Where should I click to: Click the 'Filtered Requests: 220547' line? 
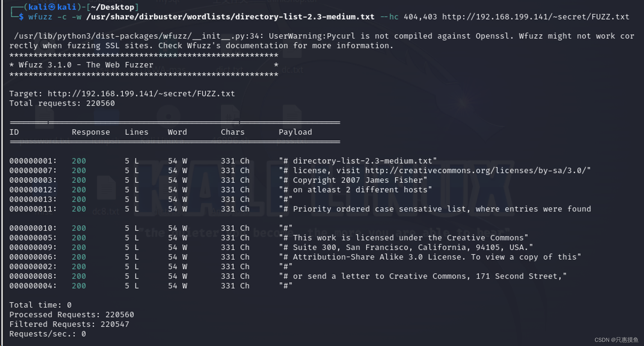[x=69, y=324]
